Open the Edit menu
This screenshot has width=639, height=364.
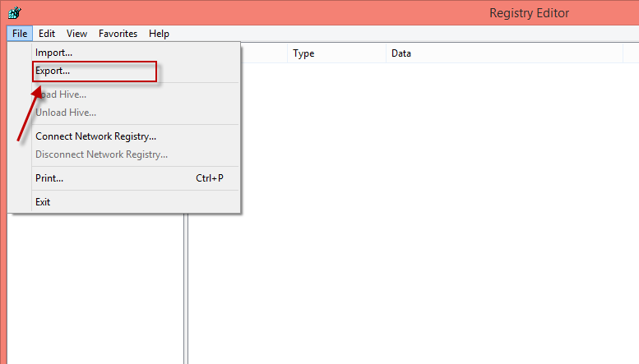click(x=47, y=34)
